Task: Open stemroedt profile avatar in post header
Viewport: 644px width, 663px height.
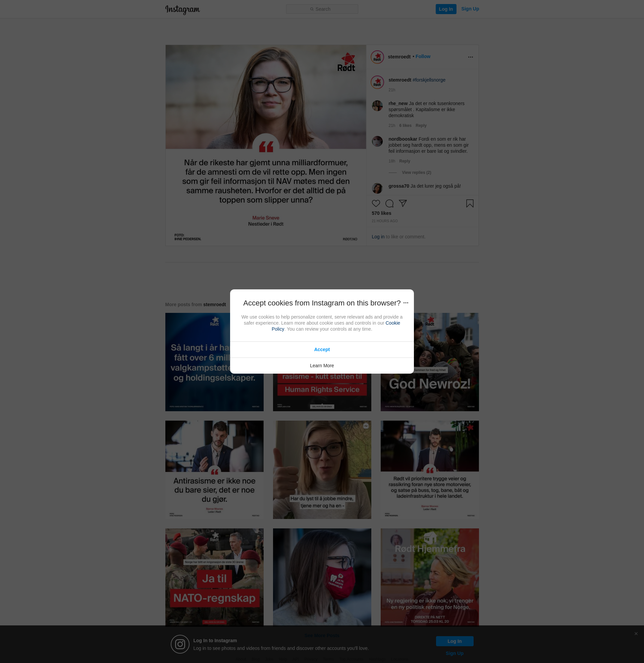Action: (x=377, y=57)
